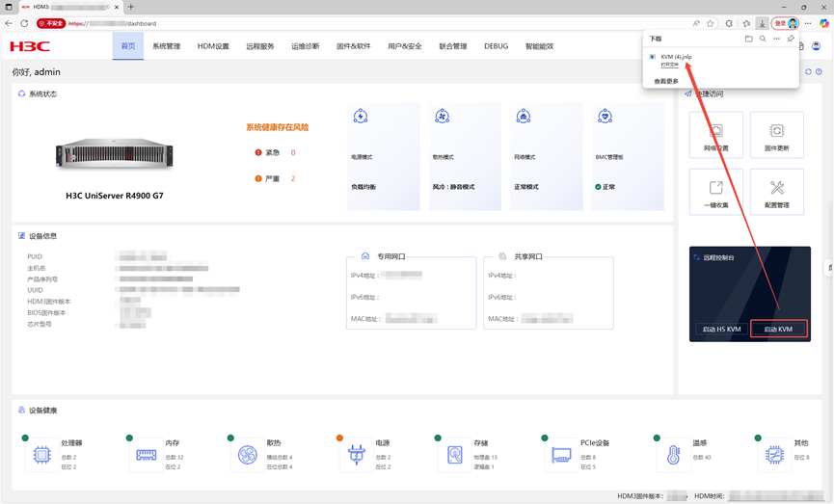Switch to the 远程服务 menu tab
The image size is (834, 504).
pos(260,46)
